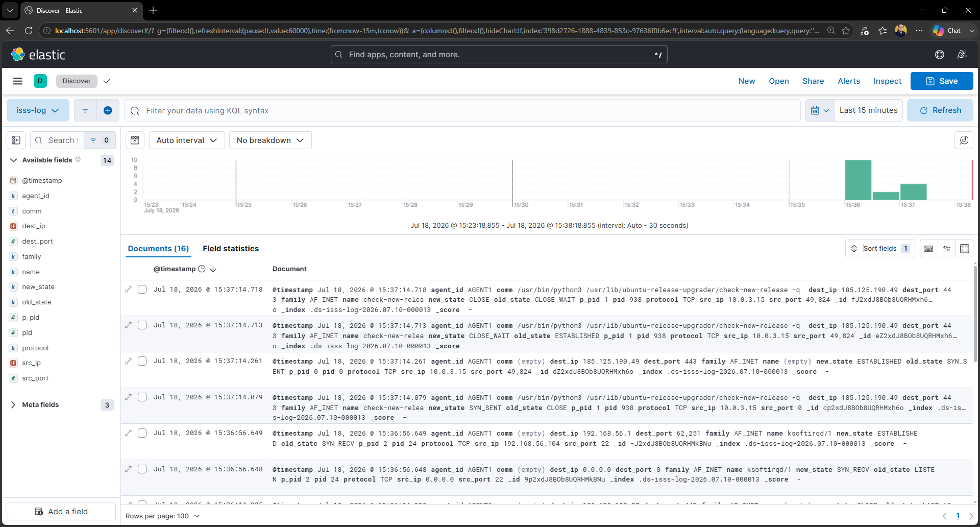
Task: Hide the chart with the toggle icon
Action: pyautogui.click(x=135, y=140)
